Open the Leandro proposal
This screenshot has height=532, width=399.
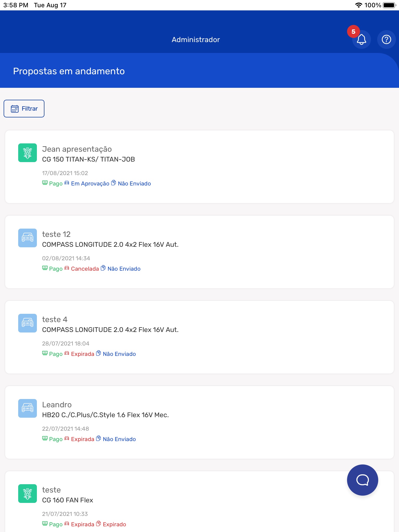point(199,422)
